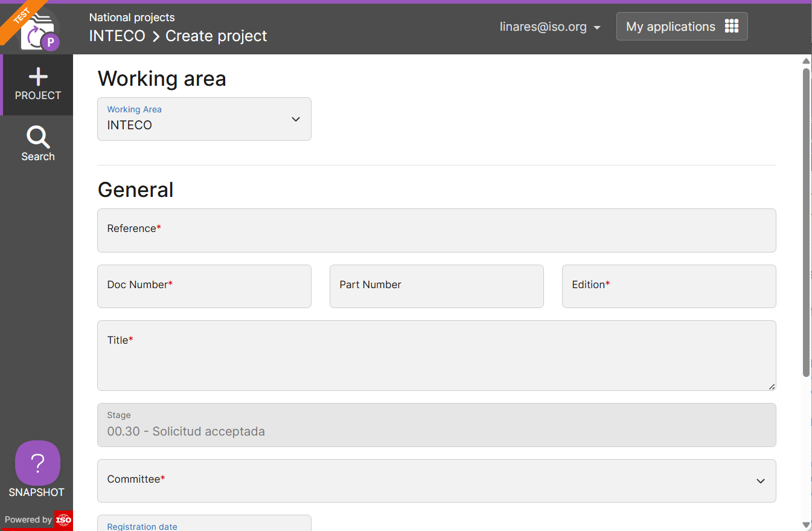Focus the Part Number input field
This screenshot has height=531, width=812.
(x=436, y=286)
